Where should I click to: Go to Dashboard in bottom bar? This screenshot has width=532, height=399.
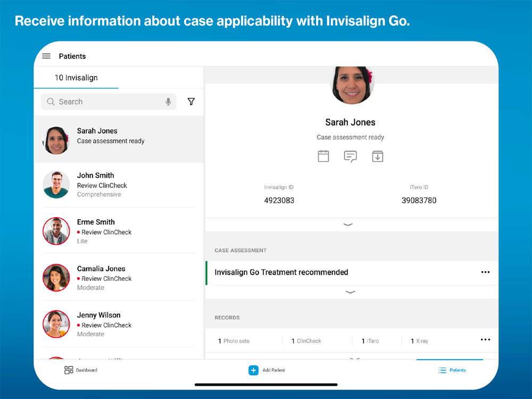81,370
